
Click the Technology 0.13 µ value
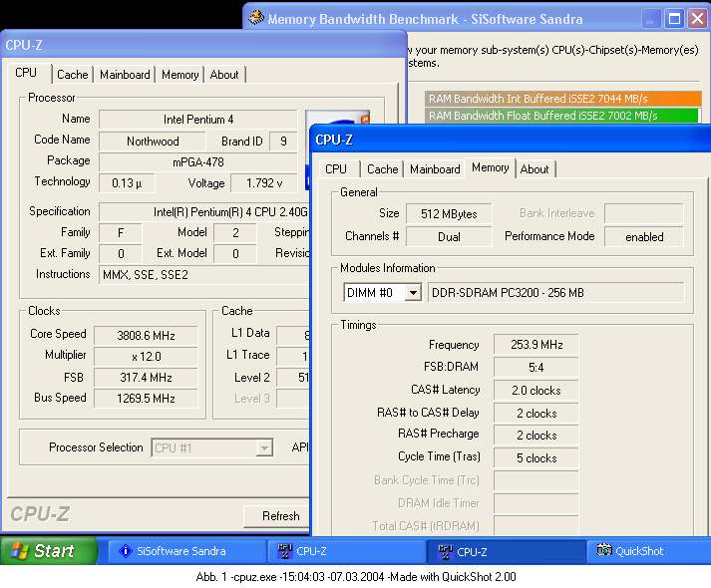(x=127, y=183)
